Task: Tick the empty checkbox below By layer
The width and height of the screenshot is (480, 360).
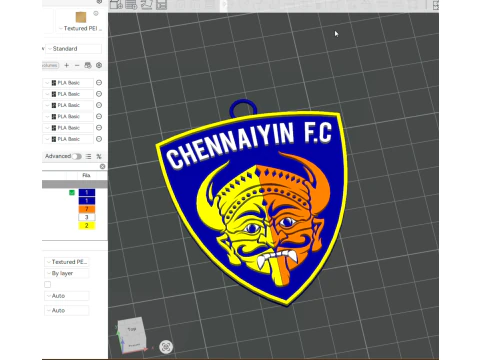Action: pyautogui.click(x=48, y=284)
